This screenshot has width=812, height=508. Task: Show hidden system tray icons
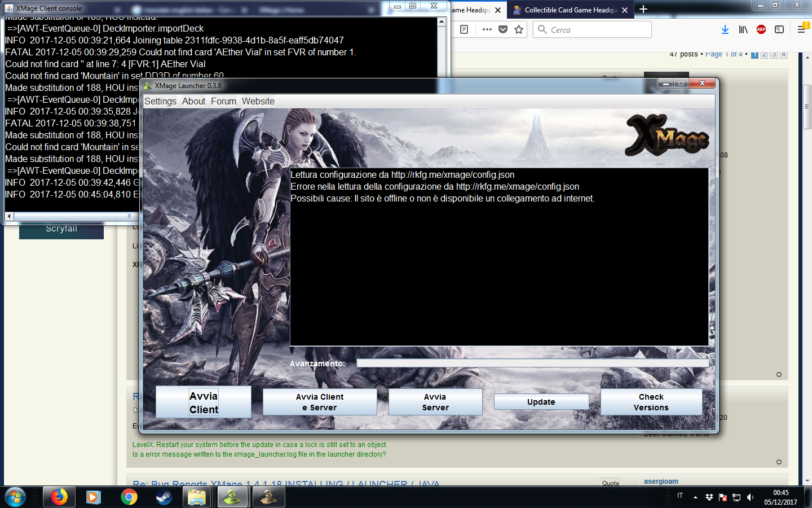click(695, 497)
